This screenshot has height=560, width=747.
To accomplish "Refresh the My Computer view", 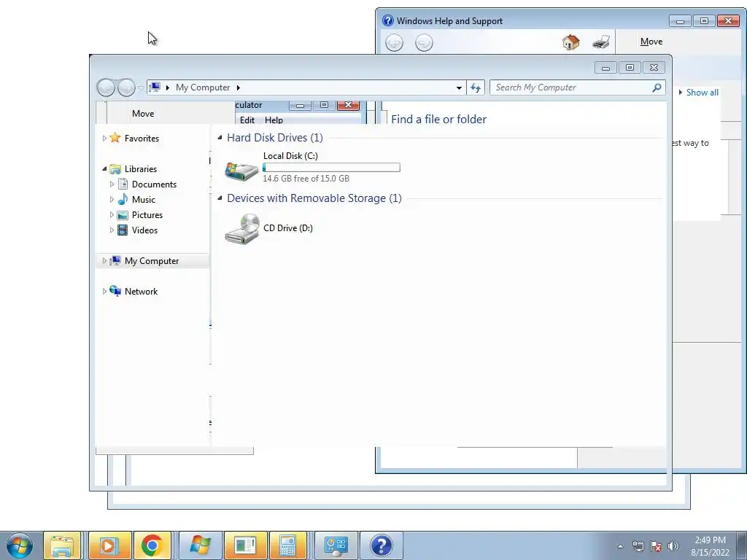I will coord(476,87).
